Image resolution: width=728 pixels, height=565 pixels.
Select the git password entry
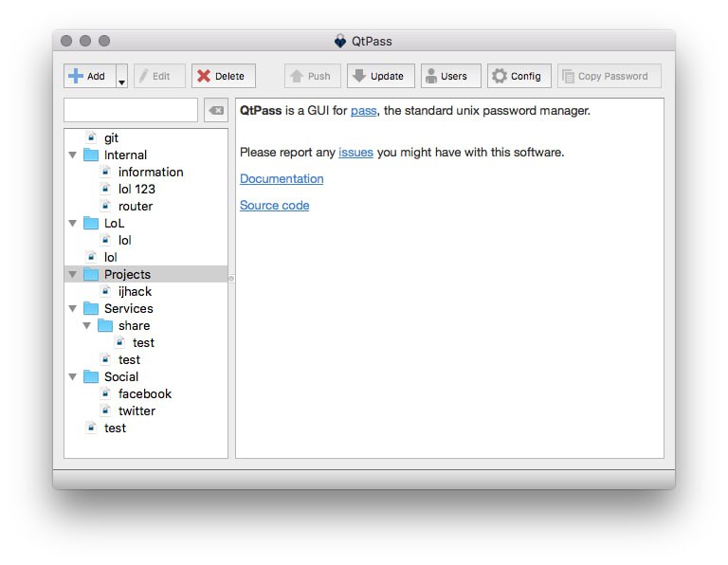tap(111, 137)
